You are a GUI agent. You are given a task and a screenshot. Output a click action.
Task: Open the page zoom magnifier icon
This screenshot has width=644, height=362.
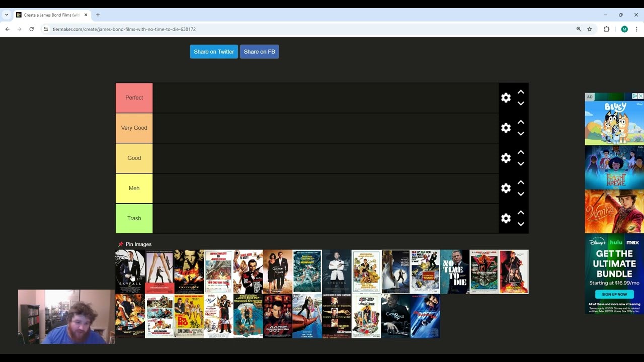click(579, 29)
